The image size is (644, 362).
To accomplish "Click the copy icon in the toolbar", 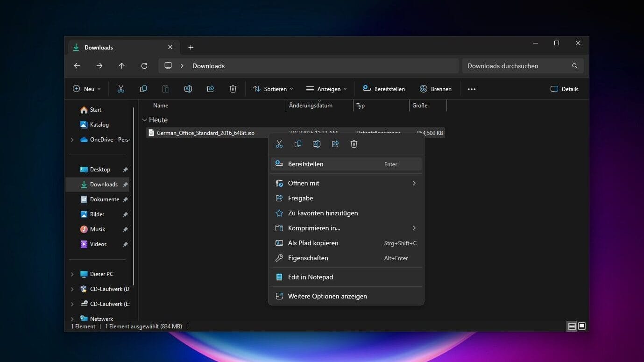I will 143,89.
